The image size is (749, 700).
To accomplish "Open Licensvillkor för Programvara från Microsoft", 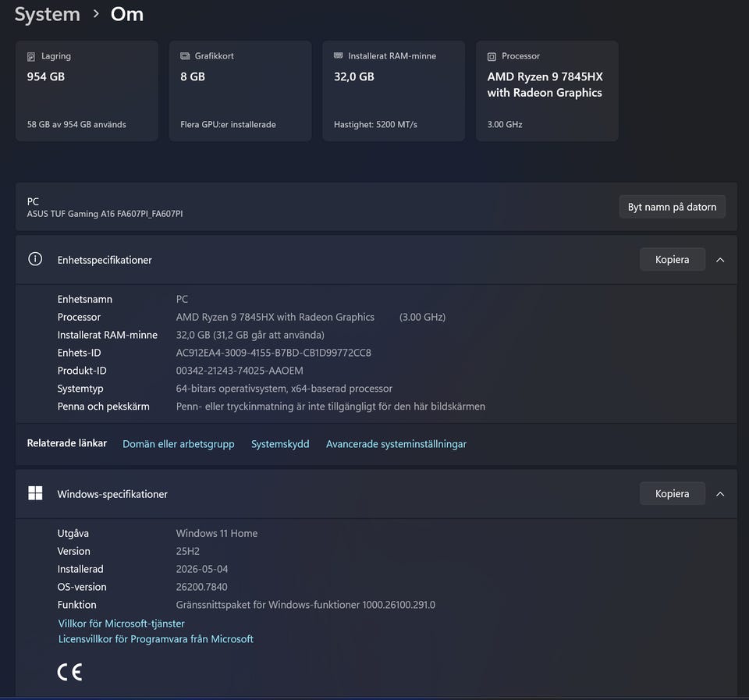I will click(x=156, y=639).
